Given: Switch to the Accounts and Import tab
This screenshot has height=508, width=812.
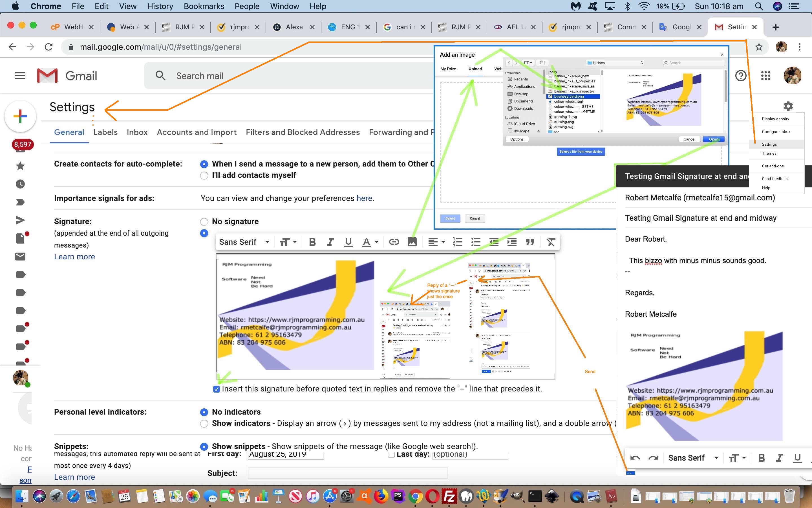Looking at the screenshot, I should tap(197, 132).
